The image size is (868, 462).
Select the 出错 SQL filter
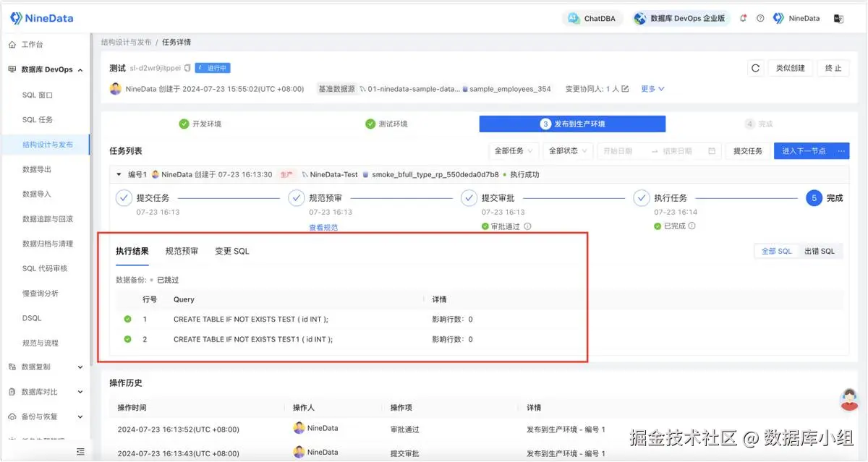click(x=820, y=251)
